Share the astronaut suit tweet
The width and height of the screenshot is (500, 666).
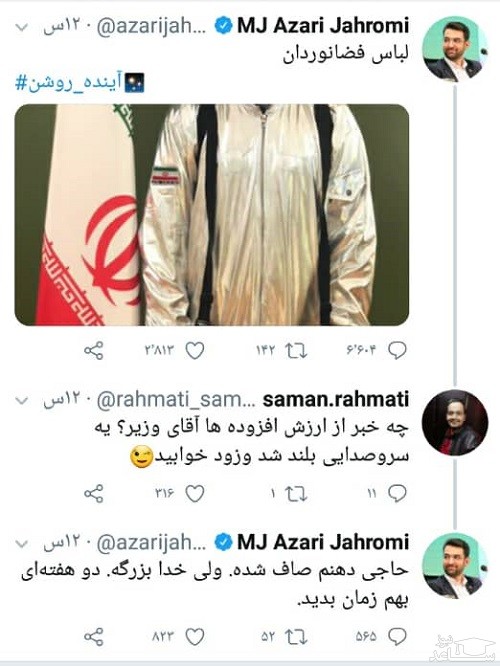[x=93, y=351]
